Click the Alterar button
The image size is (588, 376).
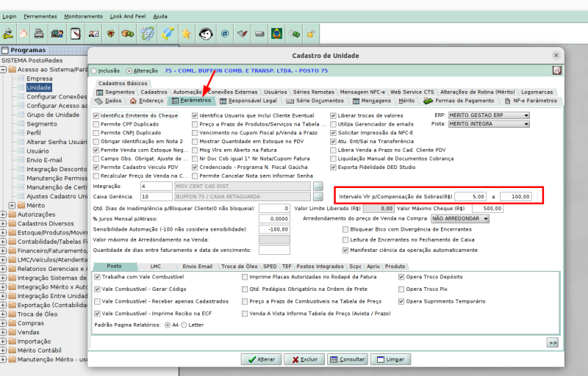[261, 360]
